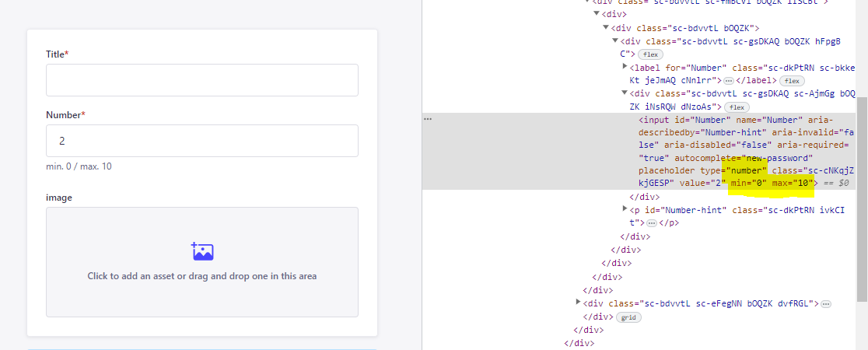
Task: Collapse the sc-AjmGg div node
Action: click(625, 93)
